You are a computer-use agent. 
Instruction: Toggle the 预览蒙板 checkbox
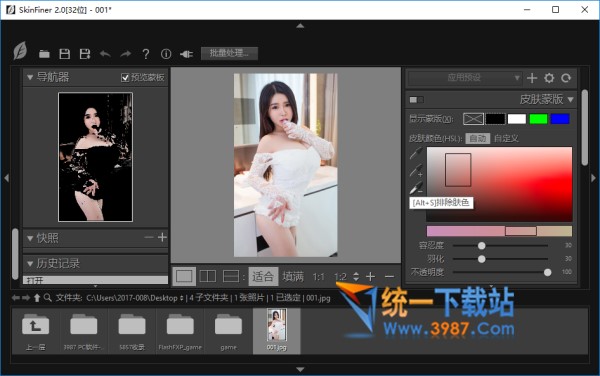click(x=125, y=78)
